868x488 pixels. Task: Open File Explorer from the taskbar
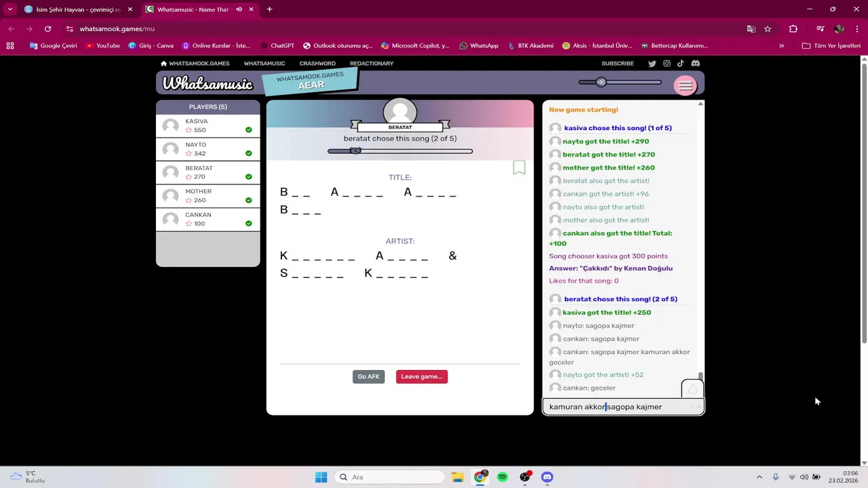pyautogui.click(x=458, y=477)
